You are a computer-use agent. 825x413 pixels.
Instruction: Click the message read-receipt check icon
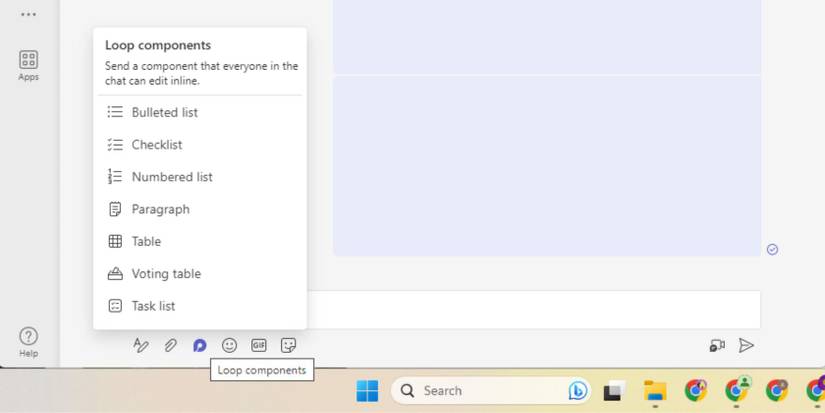(x=772, y=249)
